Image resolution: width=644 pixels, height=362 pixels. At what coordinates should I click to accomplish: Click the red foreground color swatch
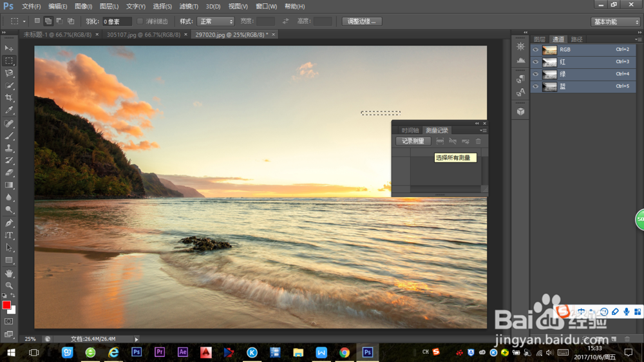(x=6, y=305)
